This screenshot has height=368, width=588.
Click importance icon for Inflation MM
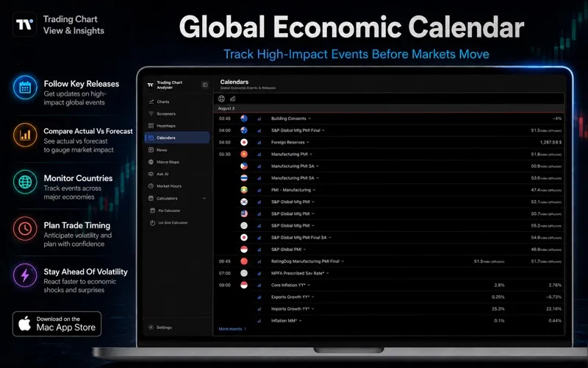coord(259,321)
